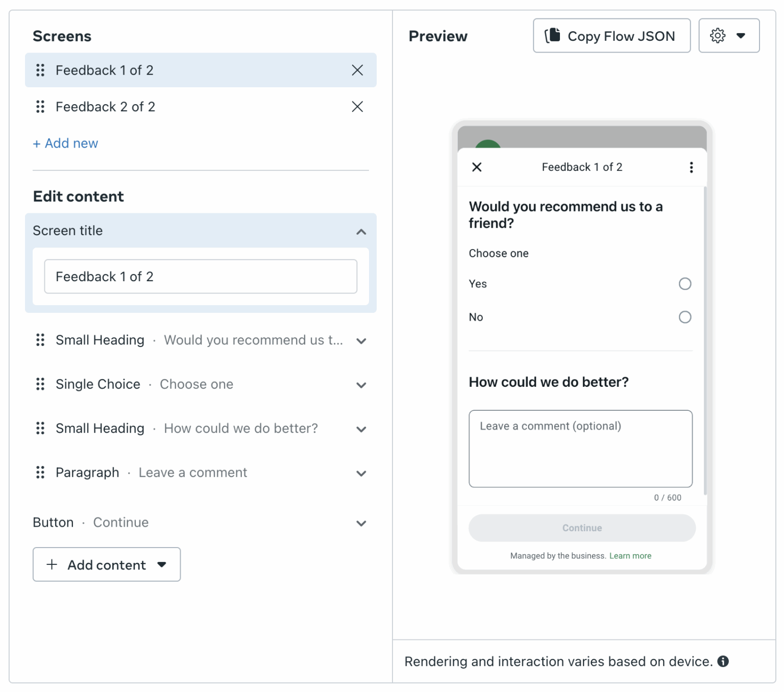784x692 pixels.
Task: Open the gear settings icon in Preview header
Action: [x=717, y=36]
